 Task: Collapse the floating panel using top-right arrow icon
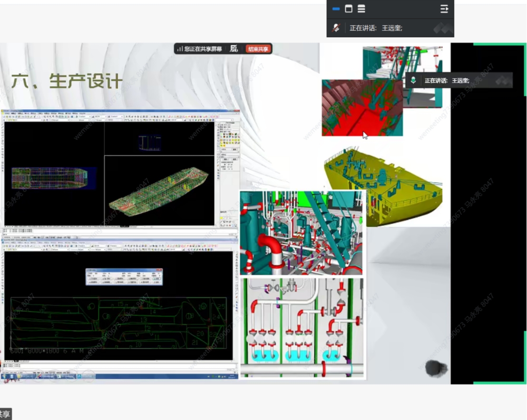[x=444, y=9]
